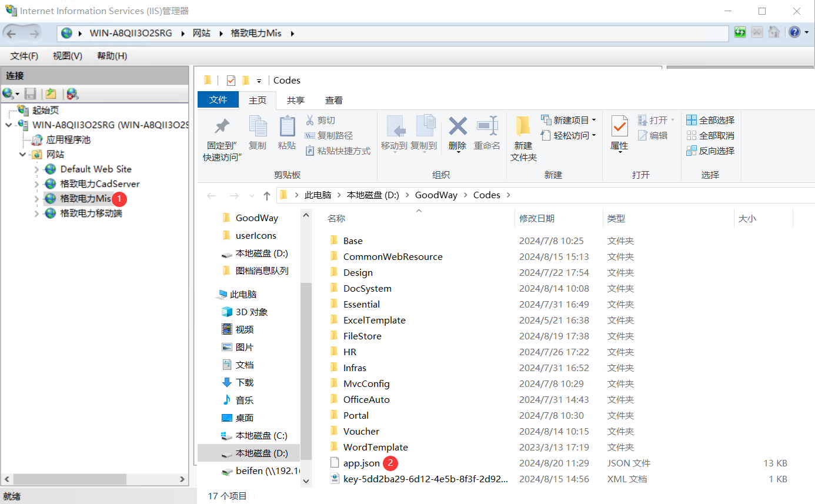Collapse the 网站 sites node
The width and height of the screenshot is (815, 504).
click(x=22, y=155)
